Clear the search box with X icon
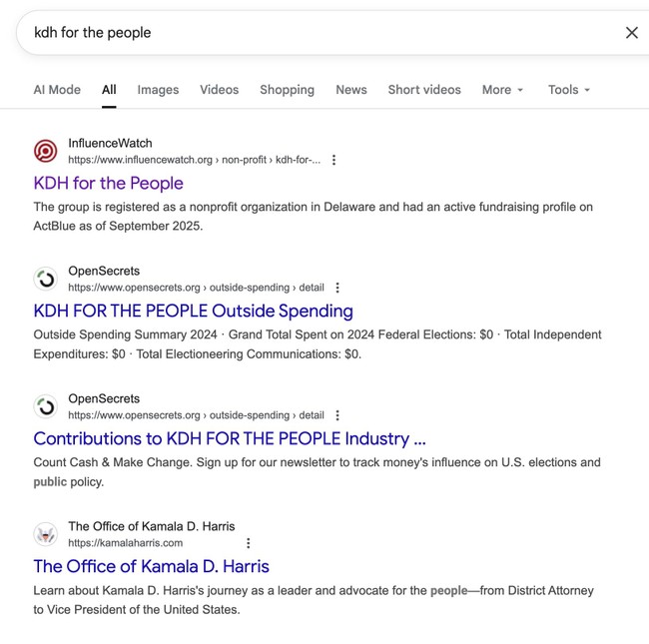The image size is (649, 644). pos(631,33)
